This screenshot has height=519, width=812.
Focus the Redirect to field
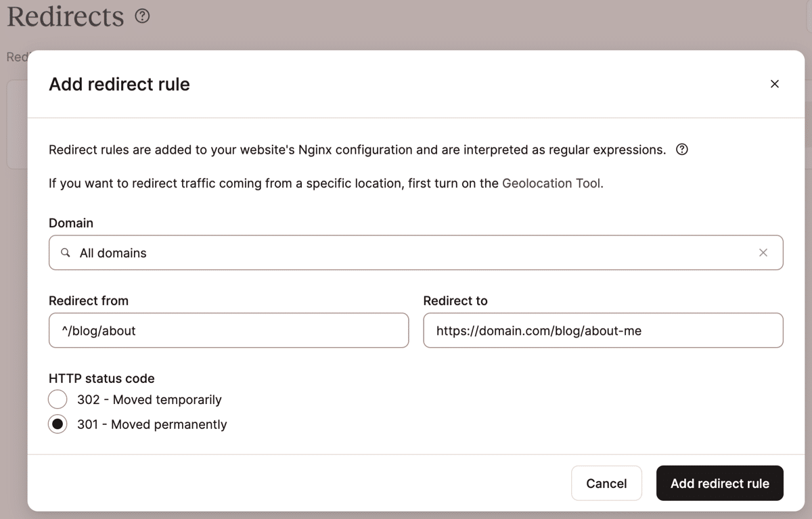click(603, 330)
